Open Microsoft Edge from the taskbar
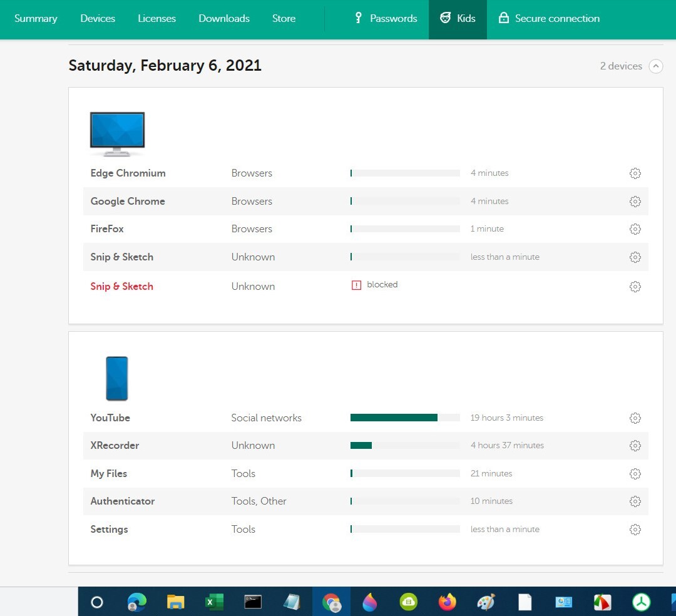This screenshot has width=676, height=616. (136, 602)
